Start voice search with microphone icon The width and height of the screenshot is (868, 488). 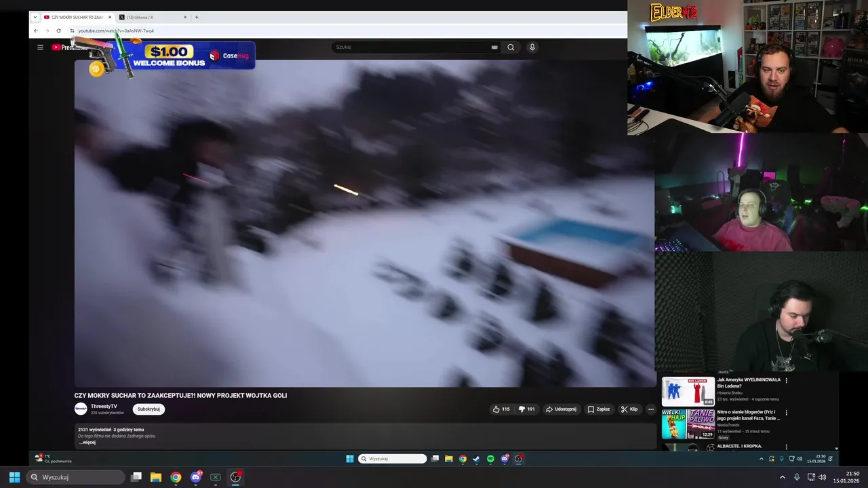pos(532,47)
